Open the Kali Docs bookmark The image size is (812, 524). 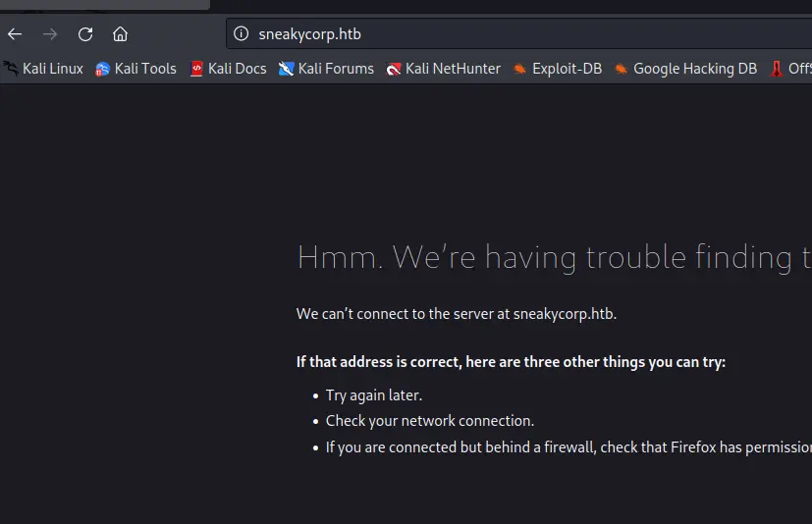(229, 69)
